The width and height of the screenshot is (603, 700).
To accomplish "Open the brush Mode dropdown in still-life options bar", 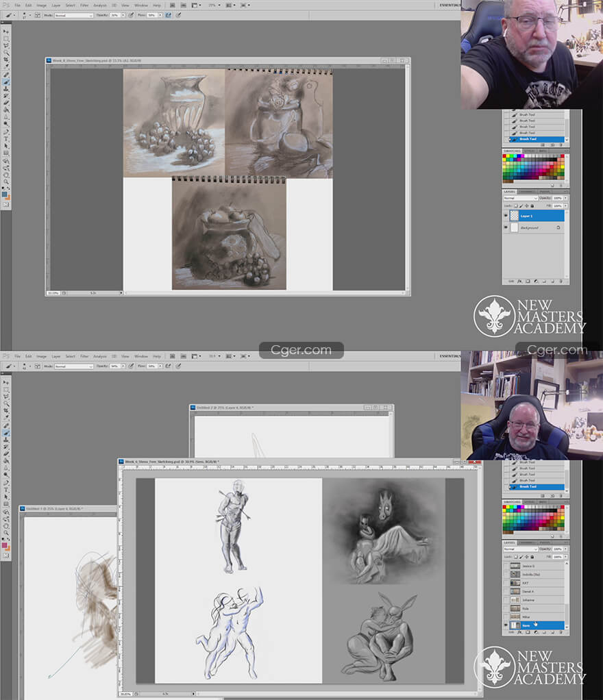I will pyautogui.click(x=73, y=15).
